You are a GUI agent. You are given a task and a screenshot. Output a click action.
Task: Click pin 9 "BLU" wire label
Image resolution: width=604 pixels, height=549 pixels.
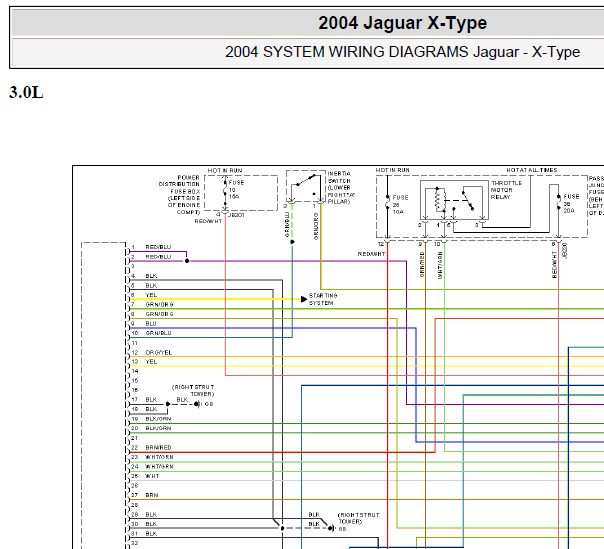pyautogui.click(x=151, y=324)
